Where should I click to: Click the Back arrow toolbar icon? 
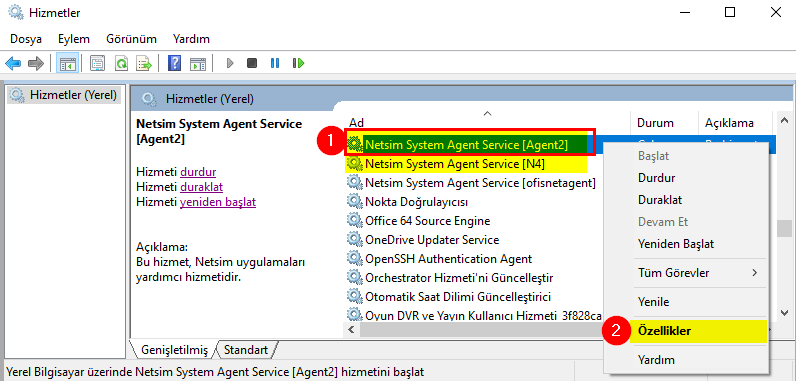tap(13, 63)
